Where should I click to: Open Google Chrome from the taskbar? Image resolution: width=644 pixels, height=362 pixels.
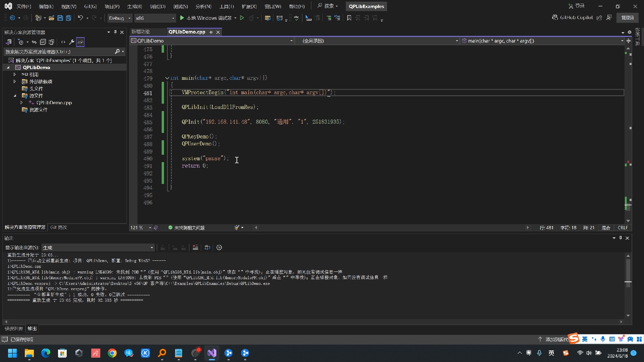(112, 353)
